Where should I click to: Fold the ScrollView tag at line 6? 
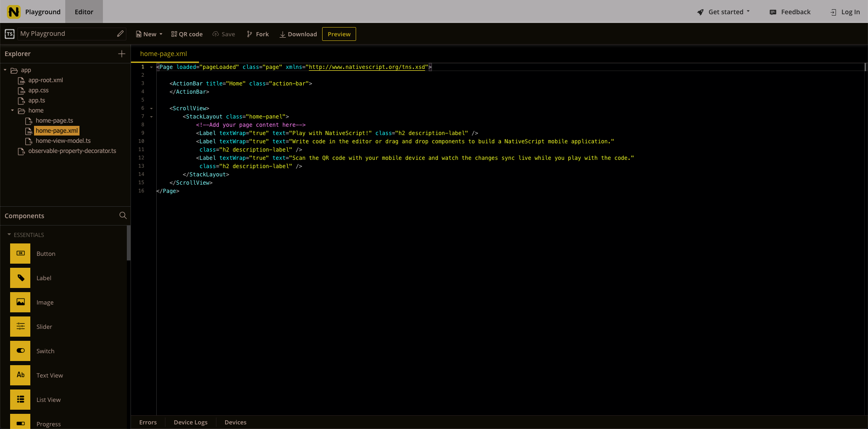[151, 108]
